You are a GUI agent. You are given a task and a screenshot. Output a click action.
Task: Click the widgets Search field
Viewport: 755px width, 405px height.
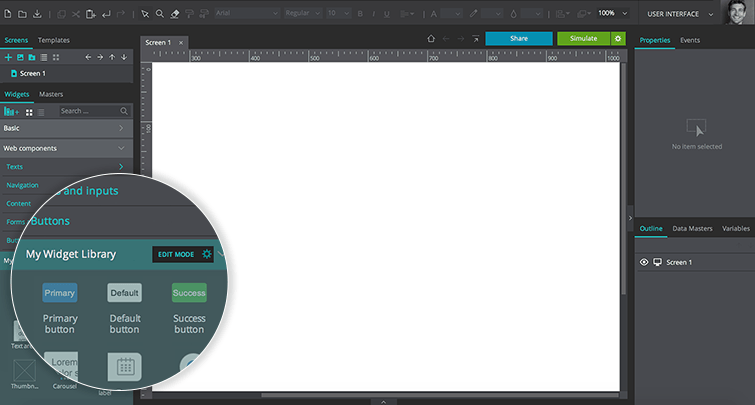[90, 111]
